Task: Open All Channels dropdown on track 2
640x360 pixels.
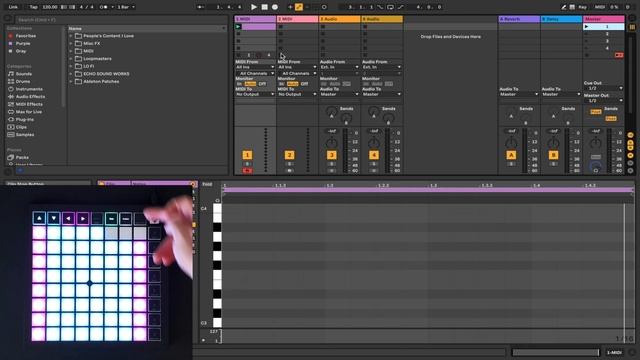Action: pyautogui.click(x=298, y=73)
